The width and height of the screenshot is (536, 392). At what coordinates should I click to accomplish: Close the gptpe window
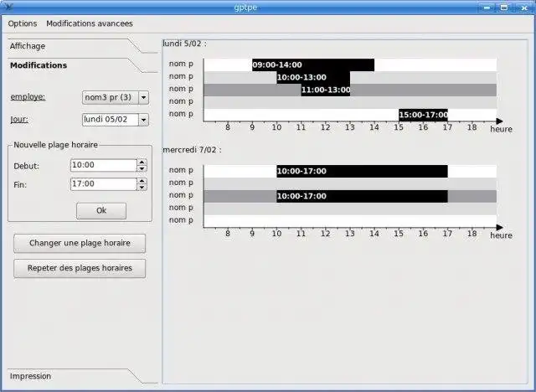coord(523,8)
